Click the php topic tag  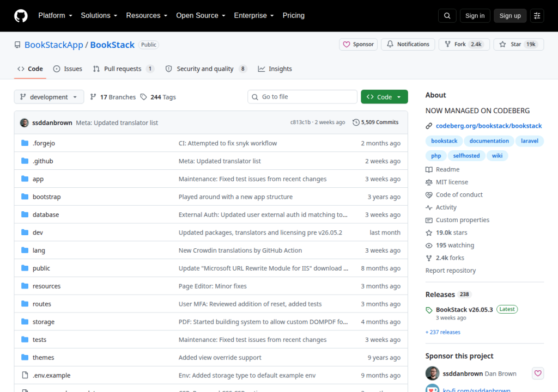436,156
